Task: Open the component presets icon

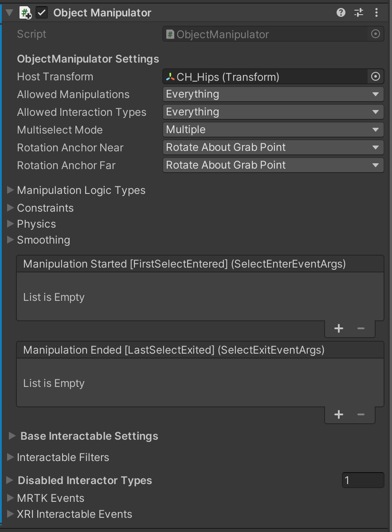Action: tap(359, 13)
